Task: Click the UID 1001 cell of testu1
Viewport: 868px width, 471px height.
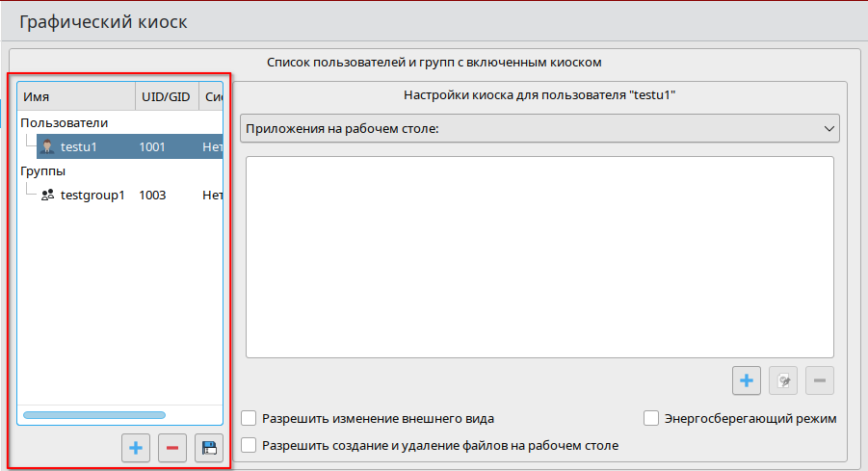Action: (x=152, y=147)
